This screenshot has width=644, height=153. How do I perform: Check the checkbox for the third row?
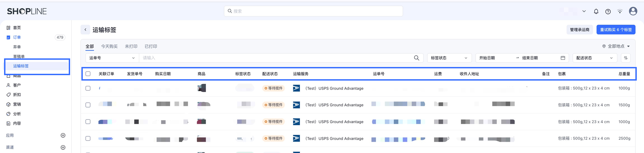(88, 122)
